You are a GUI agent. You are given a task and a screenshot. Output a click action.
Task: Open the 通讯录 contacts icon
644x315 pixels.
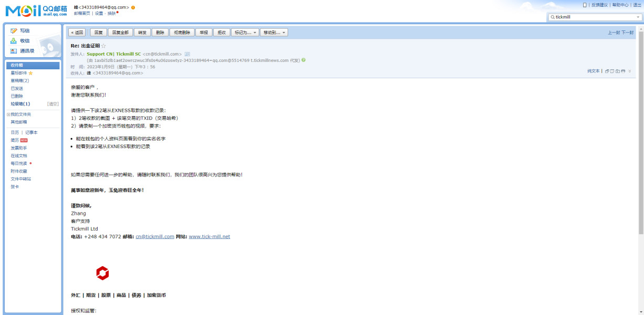coord(14,51)
